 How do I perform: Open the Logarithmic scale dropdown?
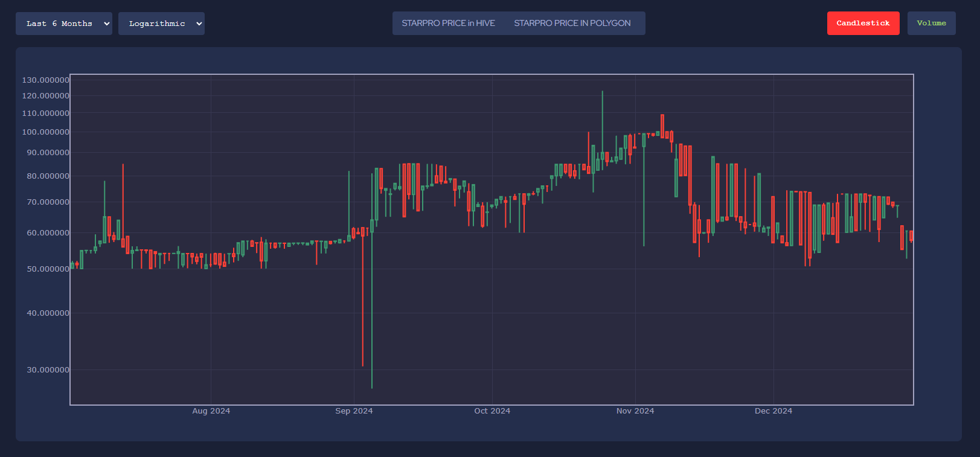161,24
